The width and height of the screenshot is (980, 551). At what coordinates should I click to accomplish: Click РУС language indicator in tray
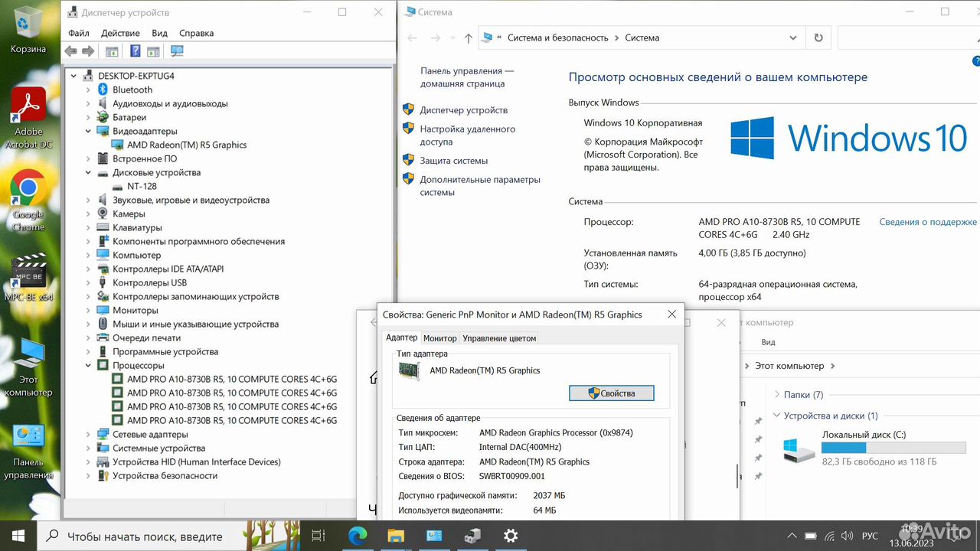pyautogui.click(x=870, y=536)
